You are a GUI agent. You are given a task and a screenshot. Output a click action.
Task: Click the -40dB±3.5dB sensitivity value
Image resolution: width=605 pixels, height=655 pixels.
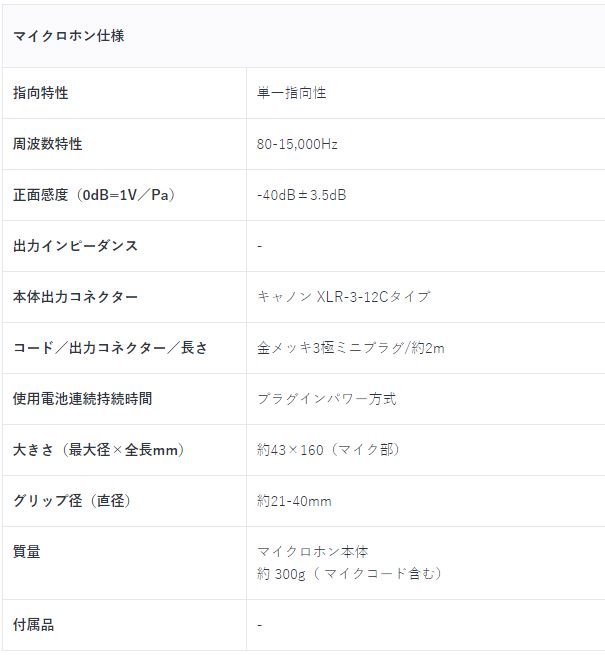click(x=301, y=195)
